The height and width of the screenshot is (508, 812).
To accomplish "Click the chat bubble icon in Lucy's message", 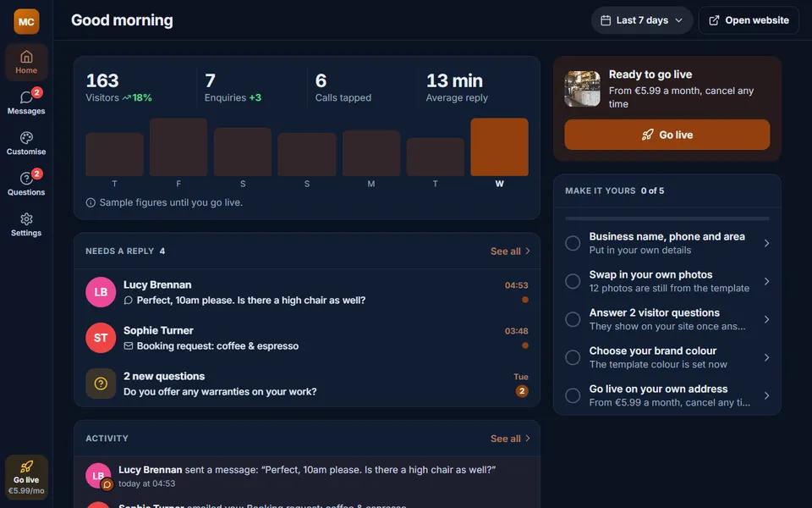I will pos(128,301).
